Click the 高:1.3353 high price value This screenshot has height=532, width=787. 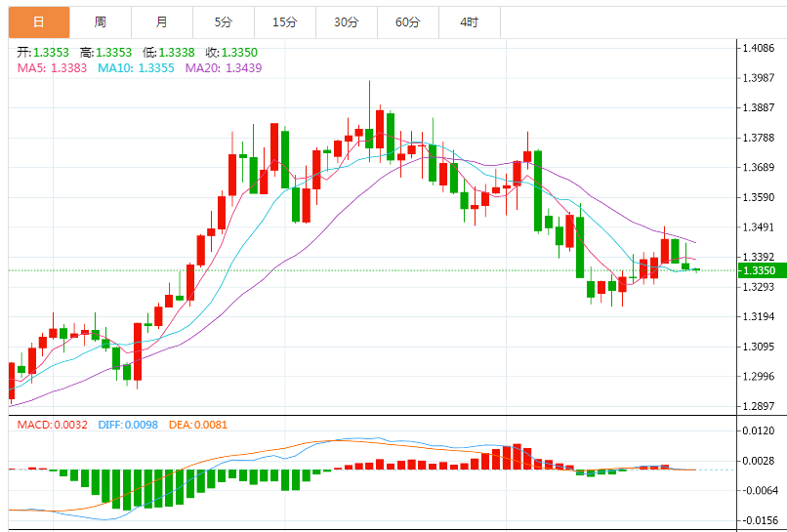coord(105,52)
